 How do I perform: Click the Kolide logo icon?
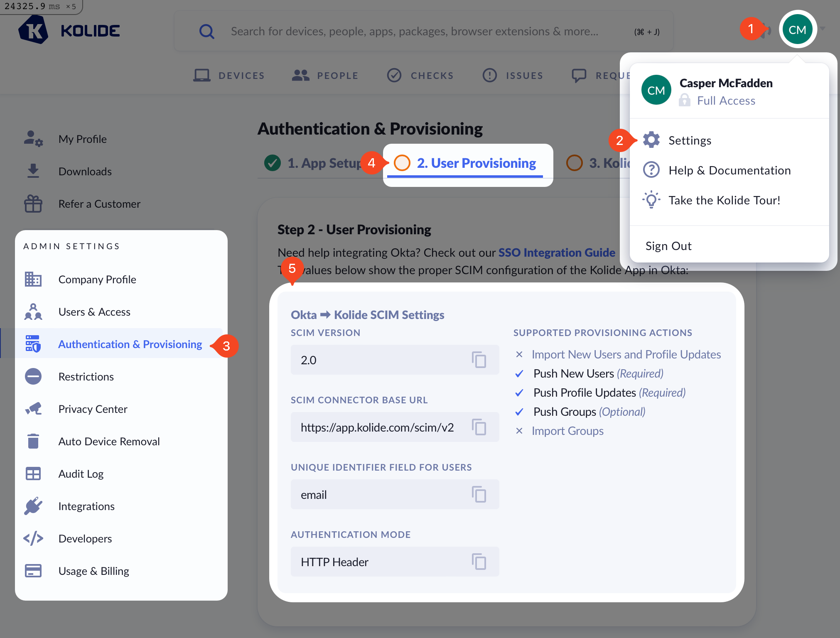33,30
